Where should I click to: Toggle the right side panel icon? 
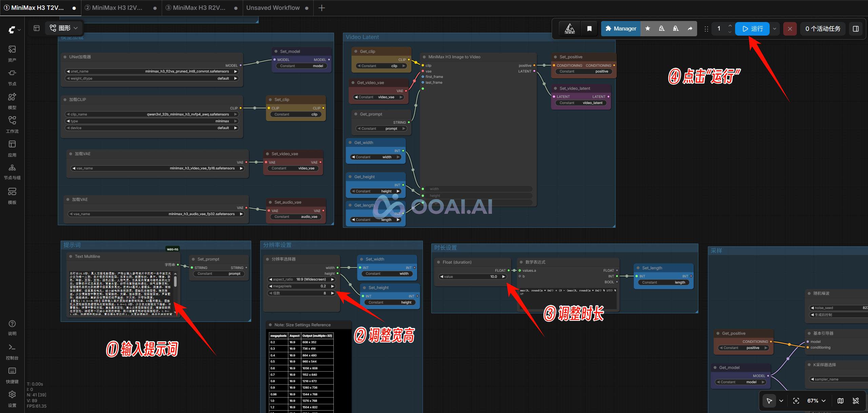(856, 29)
